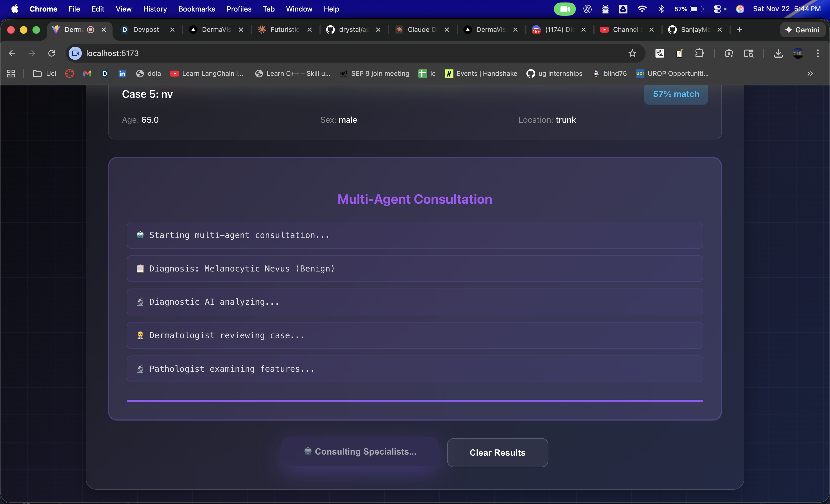Click the purple consultation progress bar
This screenshot has height=504, width=830.
click(415, 401)
